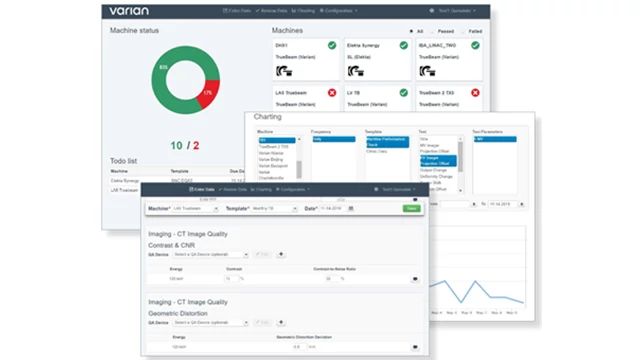Select Output Change in Charting Test list
The image size is (640, 360).
tap(433, 170)
